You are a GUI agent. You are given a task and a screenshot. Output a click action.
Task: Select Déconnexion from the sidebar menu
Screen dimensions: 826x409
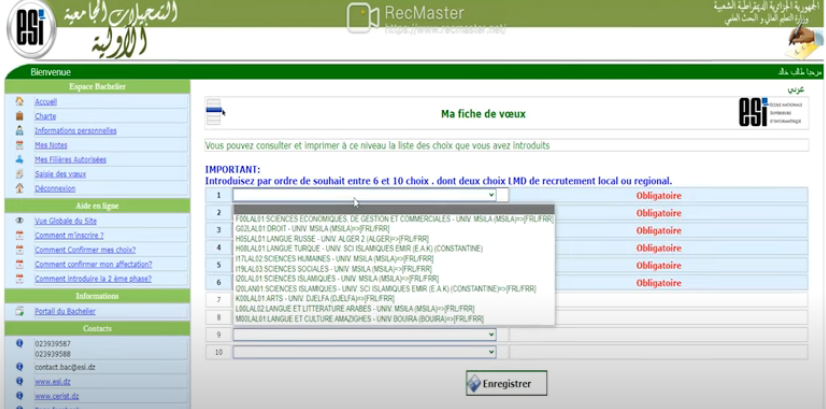point(54,188)
